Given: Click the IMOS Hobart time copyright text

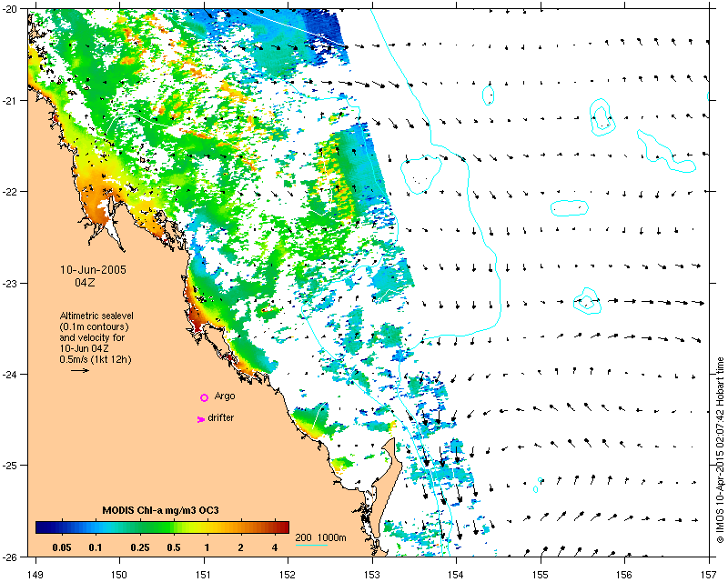Looking at the screenshot, I should click(721, 450).
